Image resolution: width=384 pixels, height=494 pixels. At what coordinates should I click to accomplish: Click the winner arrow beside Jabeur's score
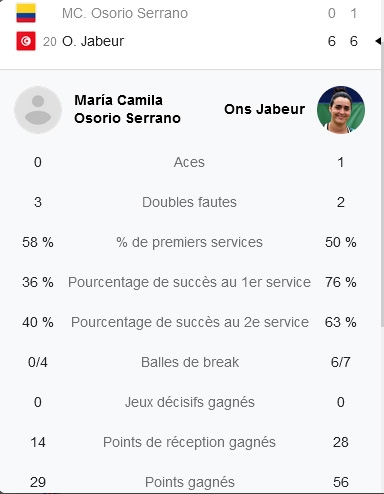tap(378, 41)
